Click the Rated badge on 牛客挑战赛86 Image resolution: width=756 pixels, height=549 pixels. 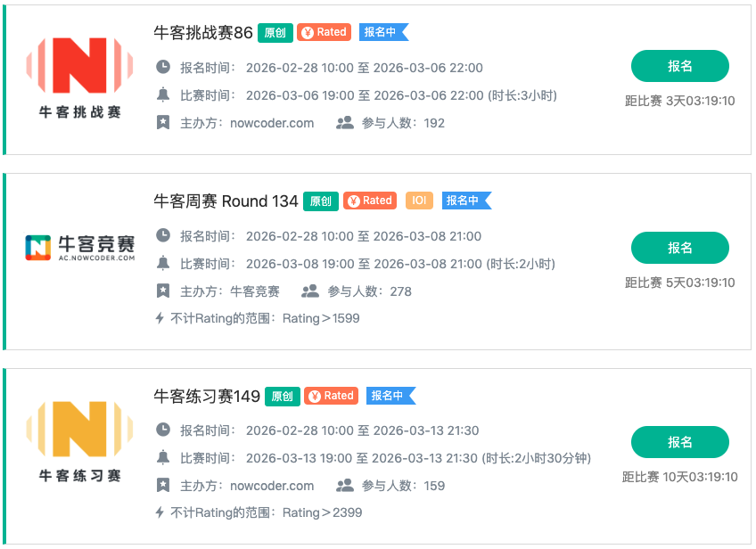pos(324,32)
